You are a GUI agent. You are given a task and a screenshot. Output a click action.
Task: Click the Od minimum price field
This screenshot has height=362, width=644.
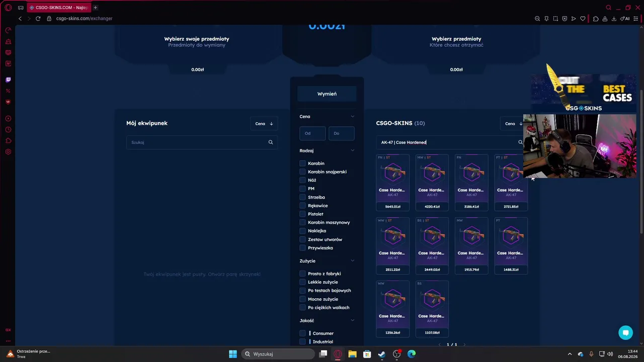coord(312,133)
